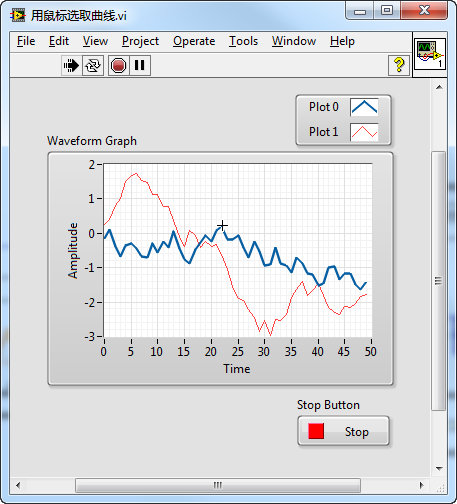The image size is (457, 504).
Task: Click the LabVIEW title bar icon
Action: point(18,15)
